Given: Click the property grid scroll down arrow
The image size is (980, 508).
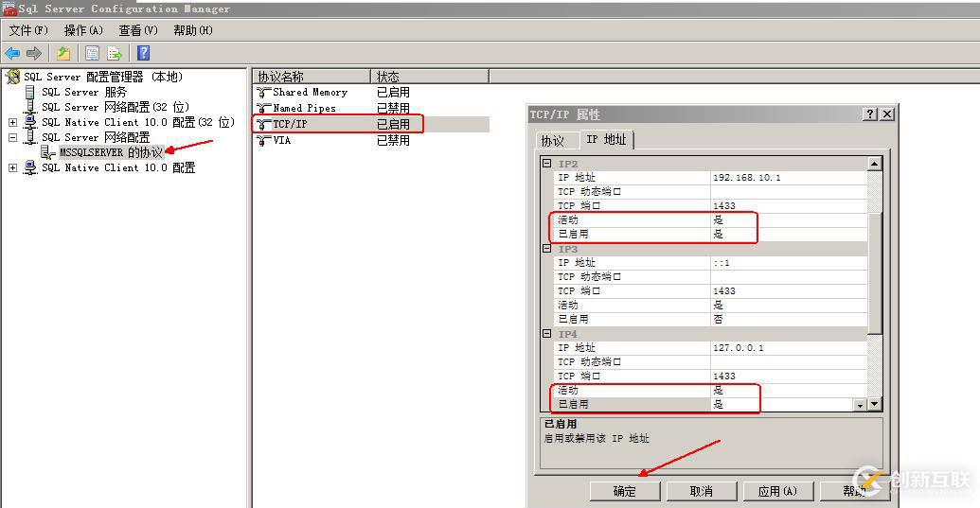Looking at the screenshot, I should [x=874, y=404].
